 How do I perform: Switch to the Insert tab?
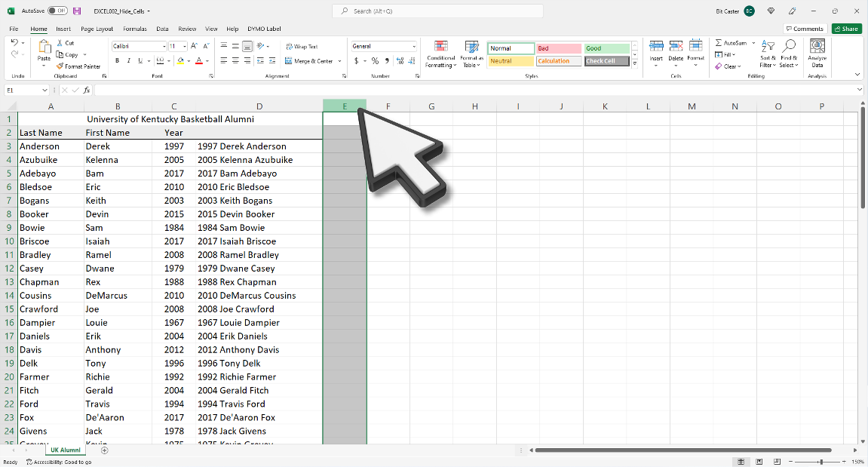63,29
